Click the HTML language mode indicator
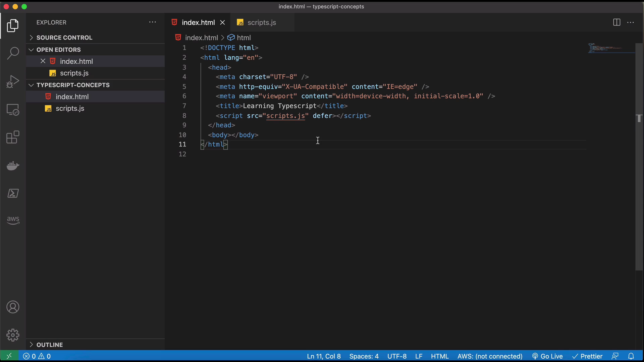Screen dimensions: 644x362 click(440, 356)
